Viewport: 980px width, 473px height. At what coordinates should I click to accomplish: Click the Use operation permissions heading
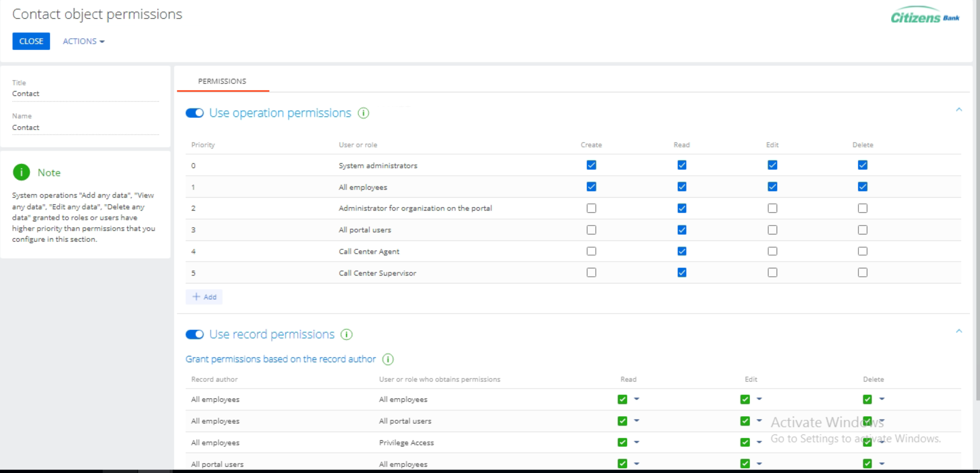[280, 113]
